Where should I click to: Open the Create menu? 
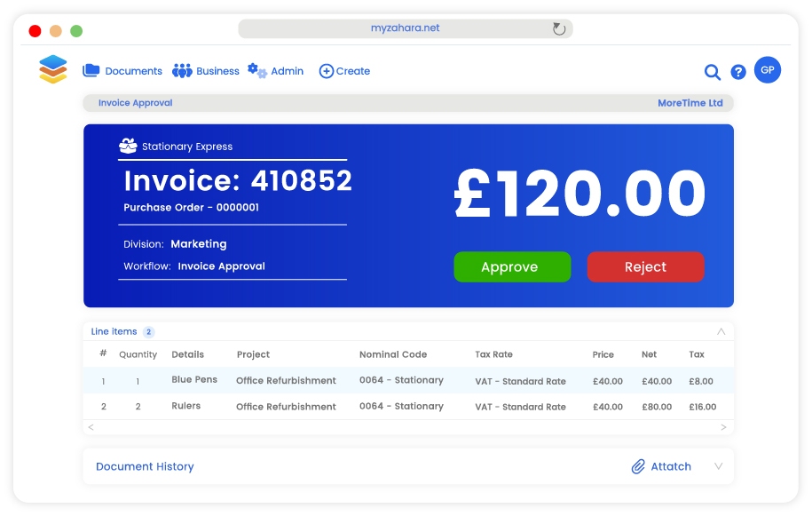pos(352,71)
